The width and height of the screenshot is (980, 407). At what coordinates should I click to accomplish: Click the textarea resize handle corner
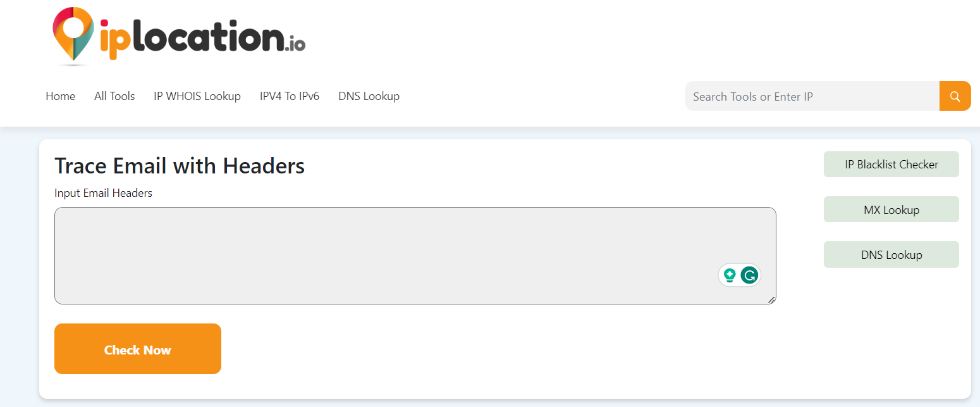(771, 300)
